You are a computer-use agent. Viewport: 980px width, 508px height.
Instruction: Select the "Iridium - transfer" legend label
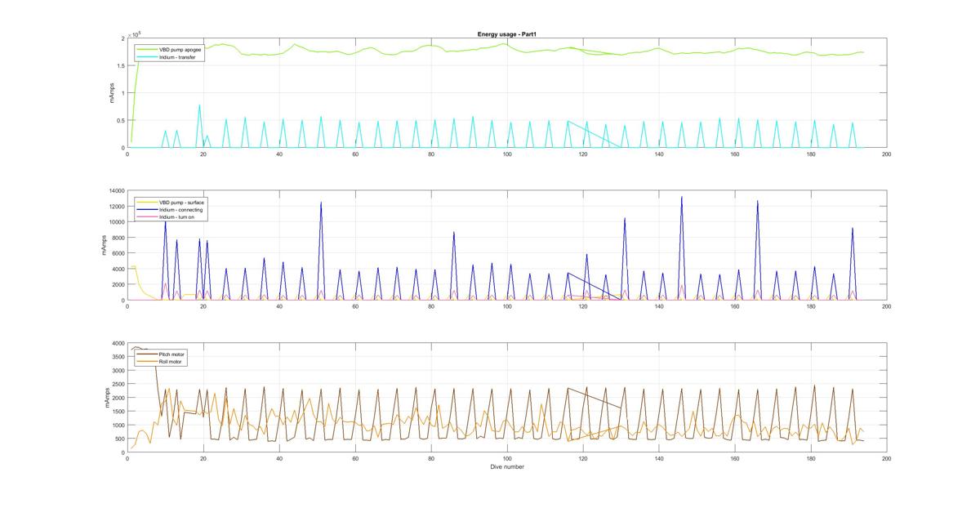[177, 57]
